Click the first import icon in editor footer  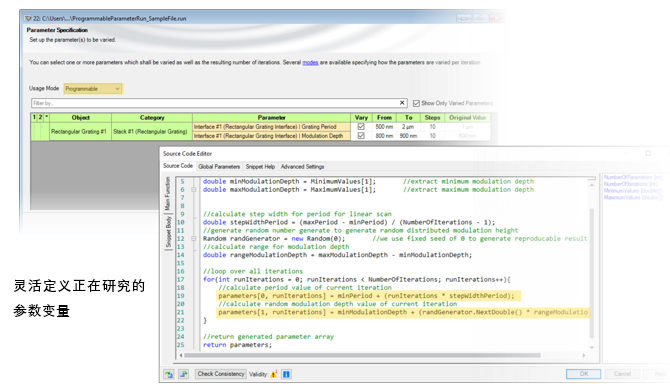[x=169, y=374]
